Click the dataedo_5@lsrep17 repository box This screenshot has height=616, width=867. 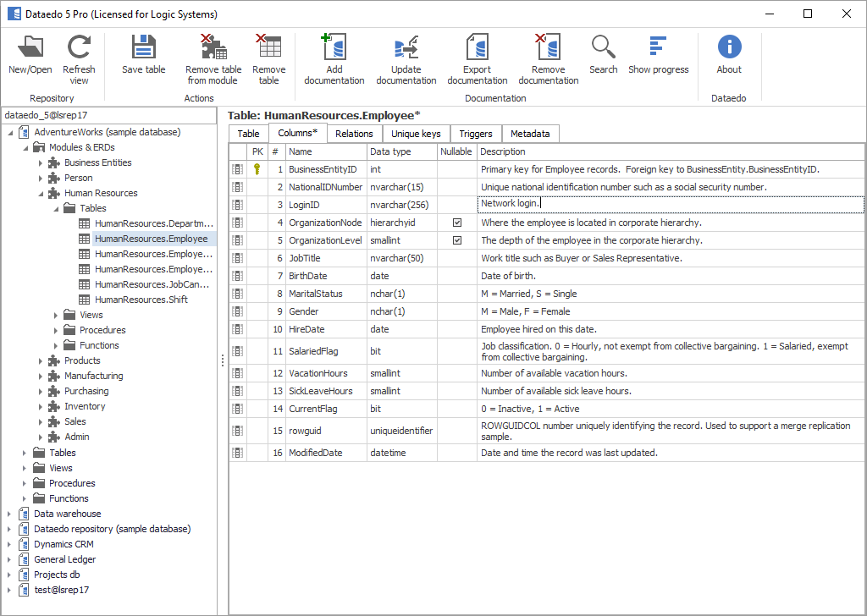click(109, 115)
